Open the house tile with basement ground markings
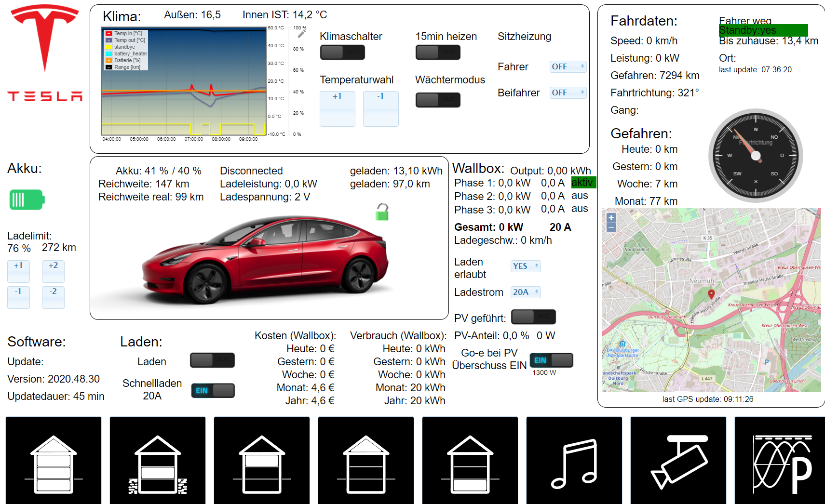The image size is (825, 504). (158, 460)
